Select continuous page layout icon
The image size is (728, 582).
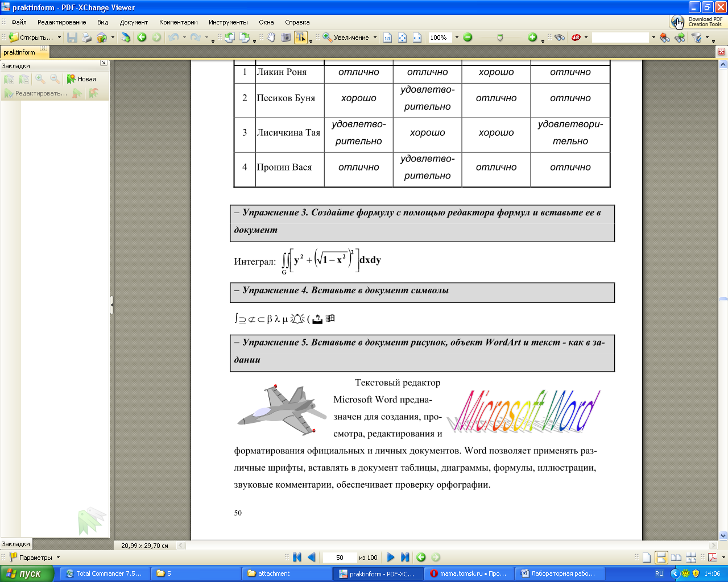pyautogui.click(x=661, y=558)
